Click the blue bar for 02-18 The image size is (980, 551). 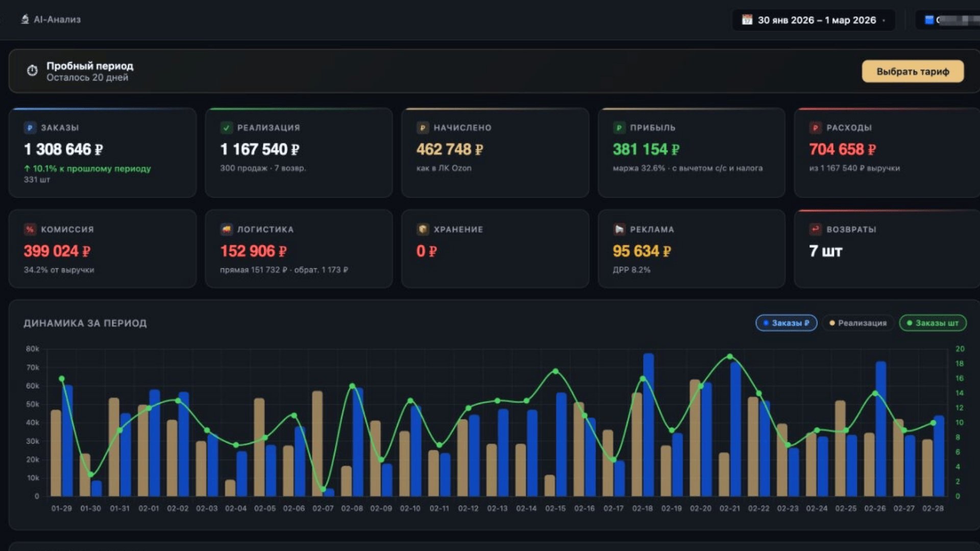pyautogui.click(x=649, y=424)
